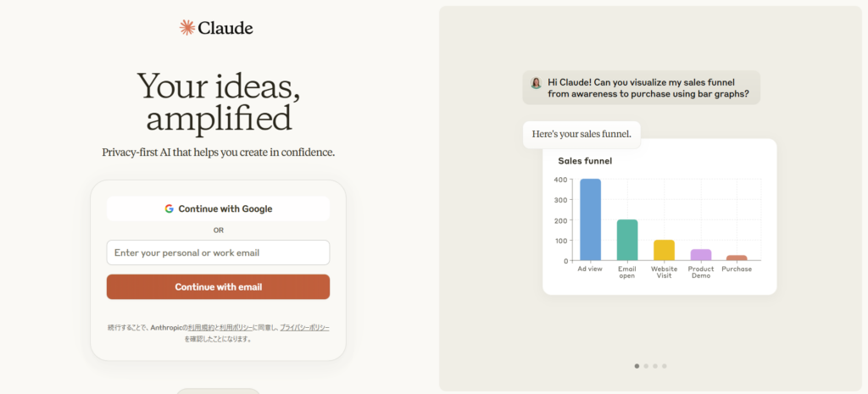Viewport: 868px width, 394px height.
Task: Open the プライバシーポリシー privacy policy link
Action: [304, 327]
